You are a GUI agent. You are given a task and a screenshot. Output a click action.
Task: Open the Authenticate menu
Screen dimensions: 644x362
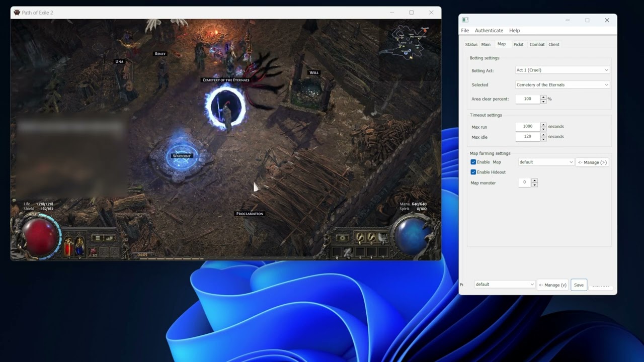pos(489,30)
